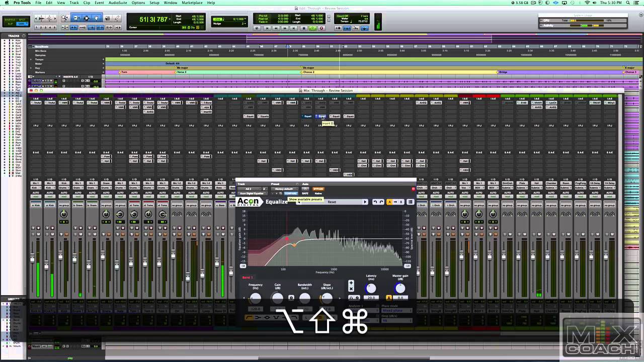The height and width of the screenshot is (362, 644).
Task: Select the Zoomer tool in toolbar
Action: click(x=65, y=18)
